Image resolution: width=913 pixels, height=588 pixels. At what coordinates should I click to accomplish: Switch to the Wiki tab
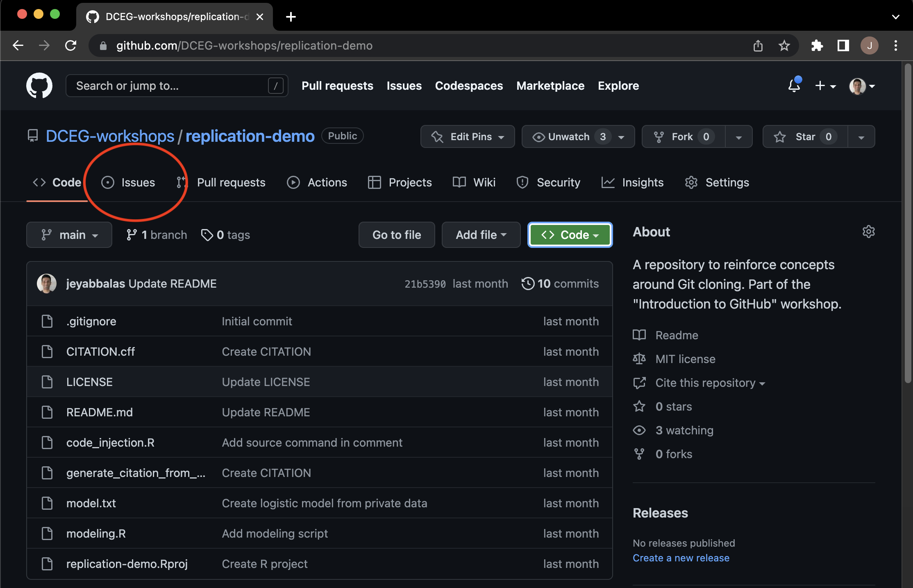point(474,182)
